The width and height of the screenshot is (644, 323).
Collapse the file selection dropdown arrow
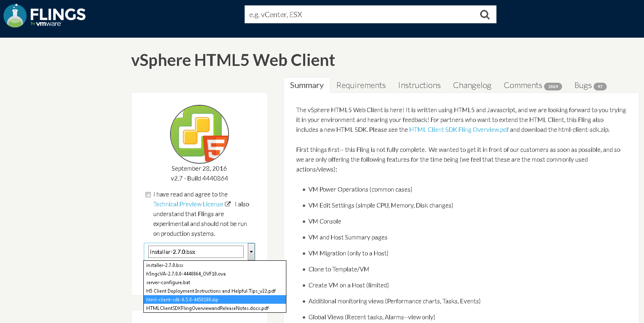(251, 252)
